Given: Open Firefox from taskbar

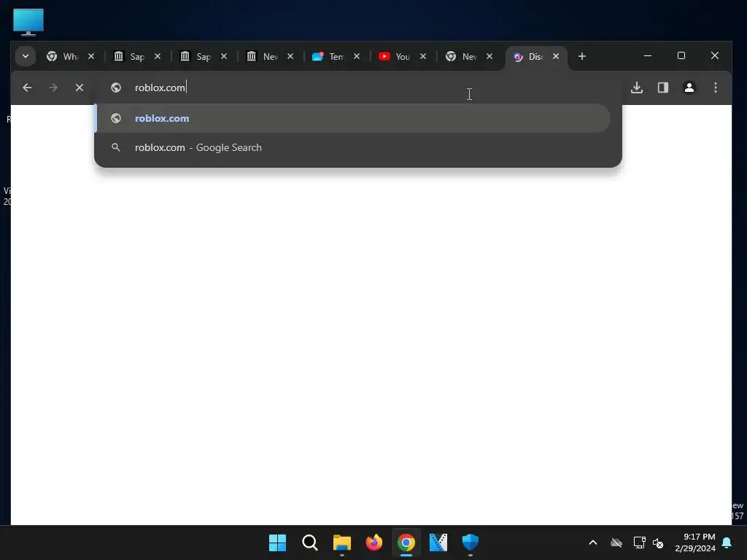Looking at the screenshot, I should (x=374, y=542).
